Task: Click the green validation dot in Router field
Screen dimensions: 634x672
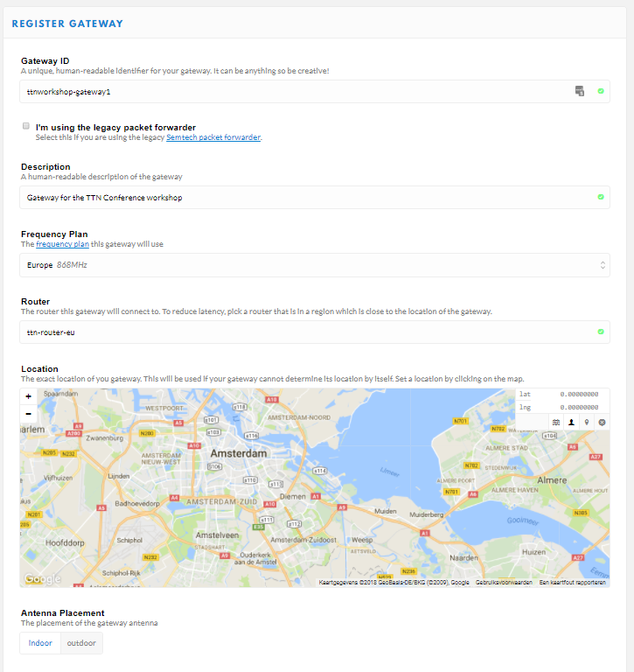Action: pos(601,332)
